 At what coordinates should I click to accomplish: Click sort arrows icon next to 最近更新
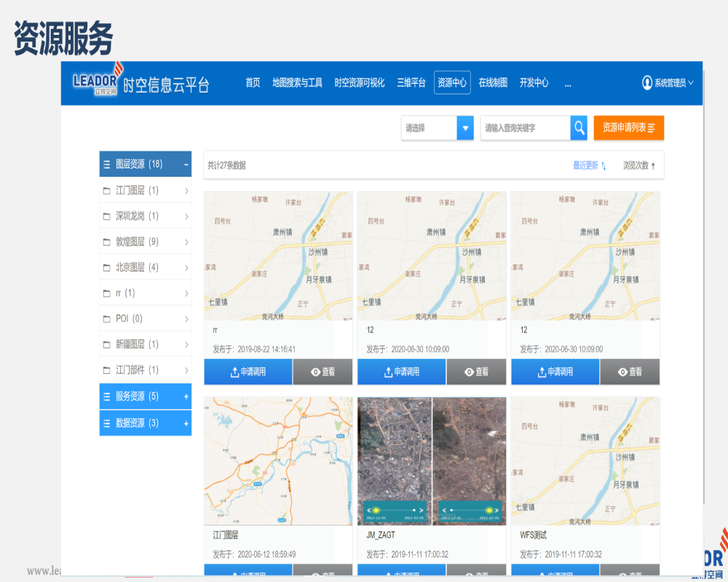tap(604, 166)
